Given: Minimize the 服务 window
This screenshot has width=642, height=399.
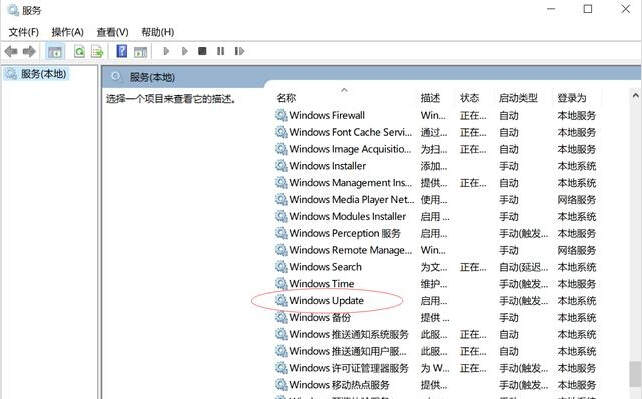Looking at the screenshot, I should pos(551,9).
